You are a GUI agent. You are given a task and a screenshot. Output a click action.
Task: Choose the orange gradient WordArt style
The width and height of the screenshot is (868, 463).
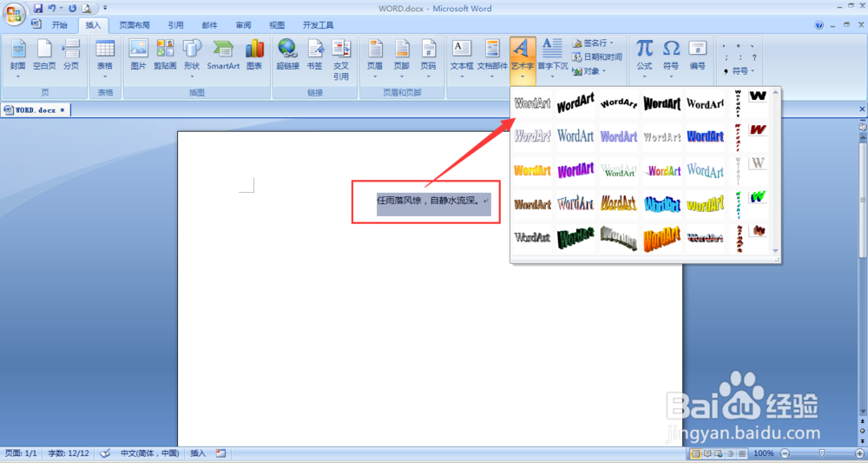(532, 170)
